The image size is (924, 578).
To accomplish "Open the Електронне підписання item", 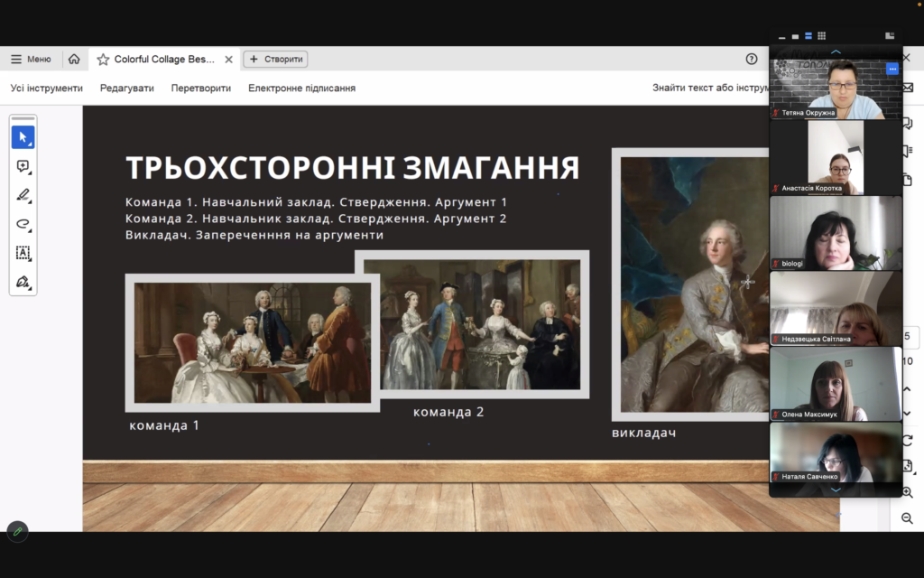I will (x=301, y=88).
